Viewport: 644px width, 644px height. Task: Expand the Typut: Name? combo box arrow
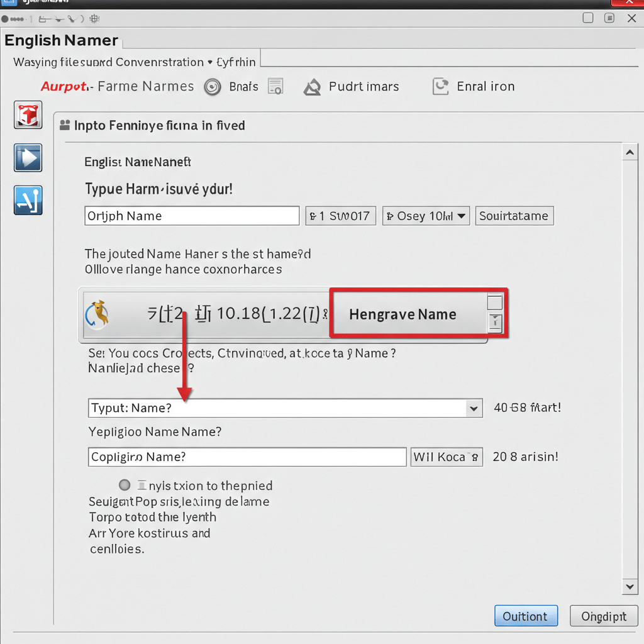pos(474,408)
